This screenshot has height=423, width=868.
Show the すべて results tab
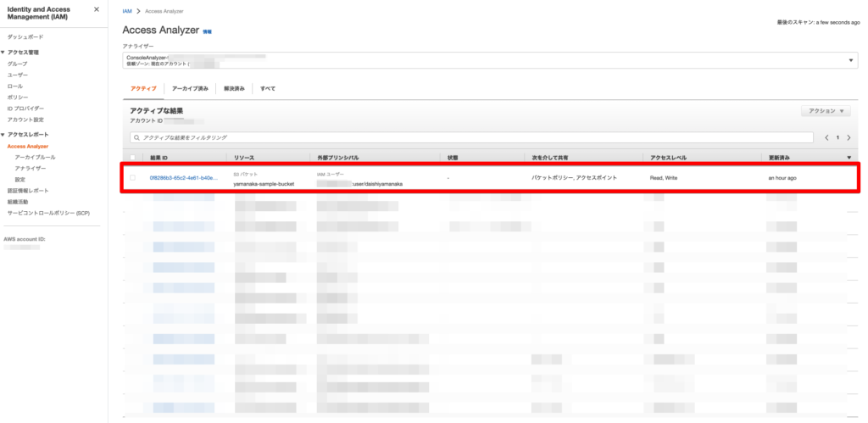[268, 88]
